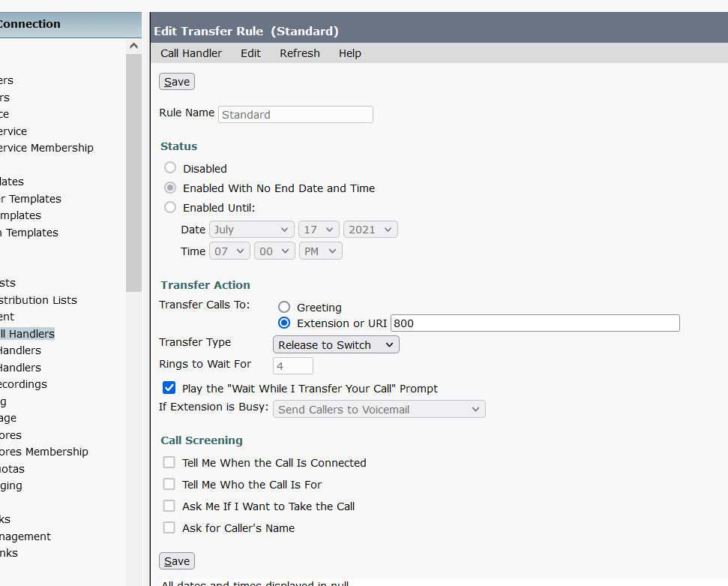
Task: Enable "Tell Me When the Call Is Connected"
Action: (169, 462)
